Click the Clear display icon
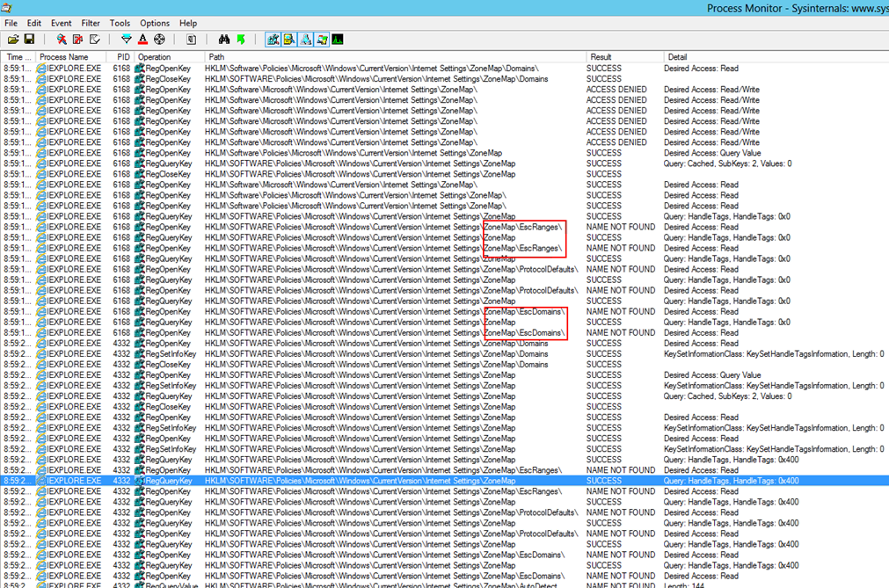Viewport: 889px width, 588px height. [95, 39]
